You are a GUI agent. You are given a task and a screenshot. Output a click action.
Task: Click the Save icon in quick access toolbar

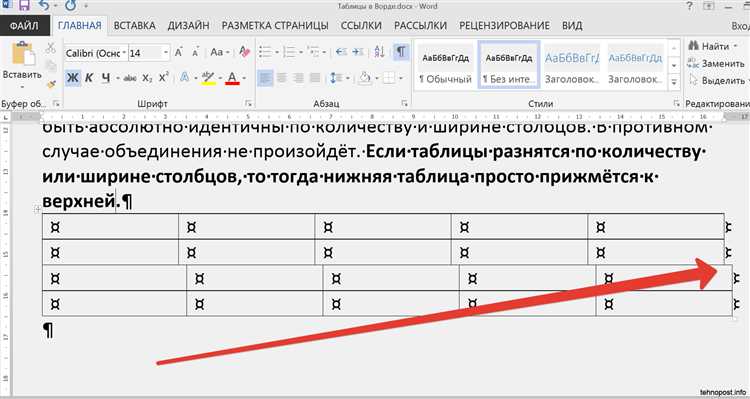(x=24, y=6)
